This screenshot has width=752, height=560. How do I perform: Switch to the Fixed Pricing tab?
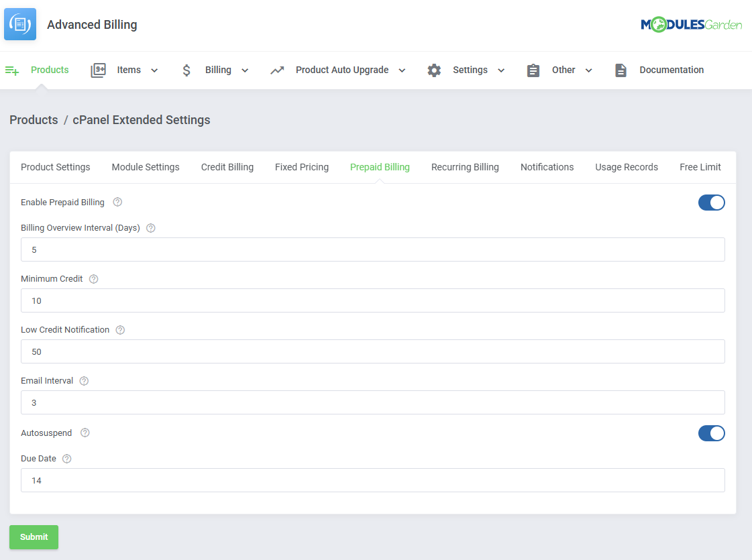point(302,167)
